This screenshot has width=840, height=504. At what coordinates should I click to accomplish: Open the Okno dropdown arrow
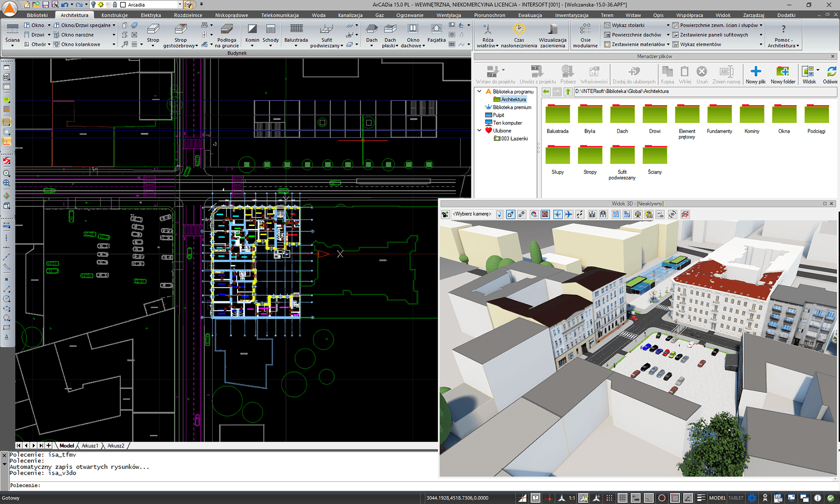[x=49, y=25]
